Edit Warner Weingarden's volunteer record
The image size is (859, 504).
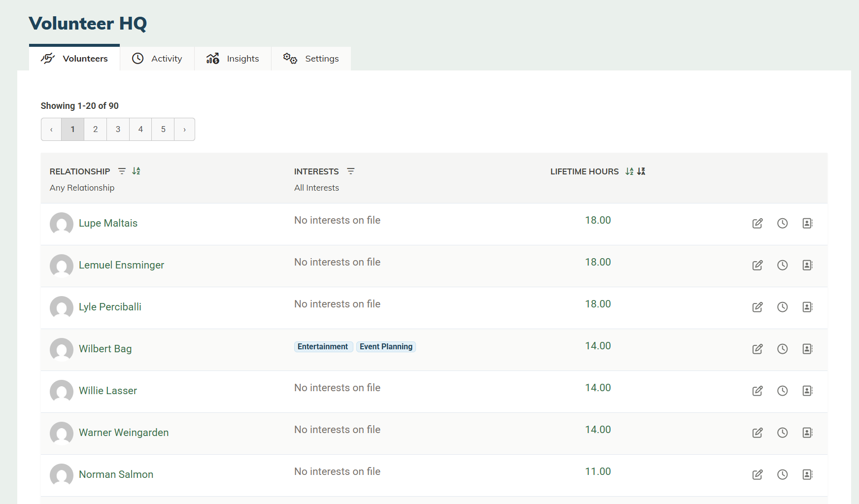[x=757, y=433]
